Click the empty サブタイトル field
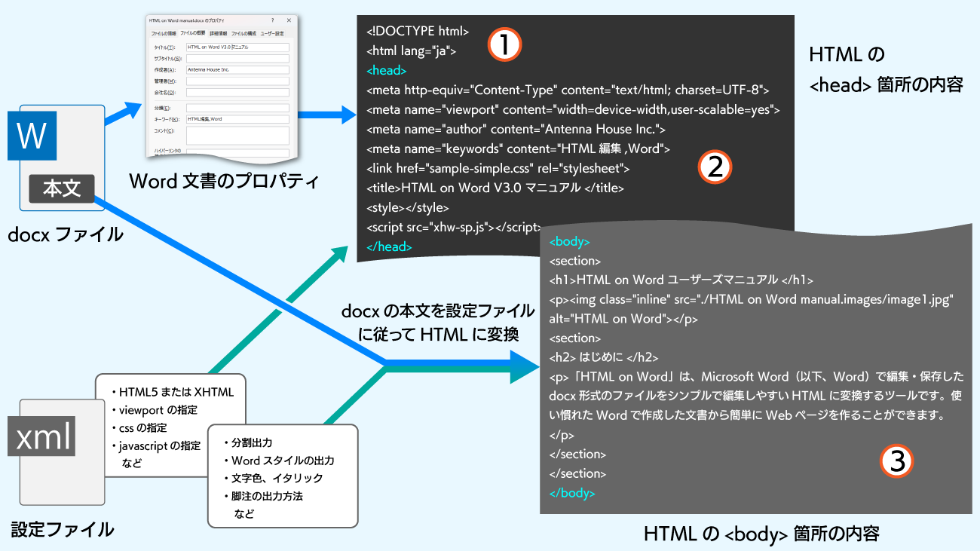The image size is (980, 551). 237,58
